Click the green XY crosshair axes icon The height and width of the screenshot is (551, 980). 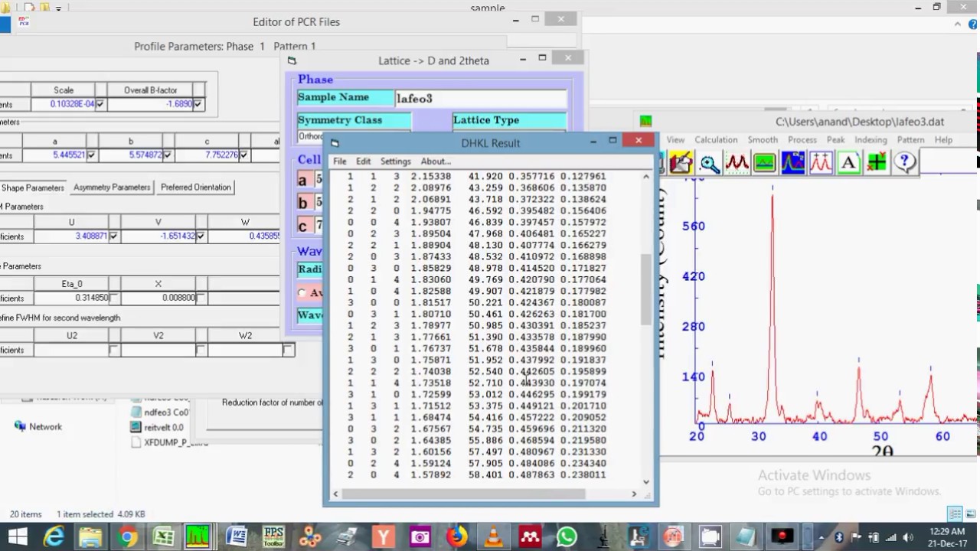coord(877,162)
